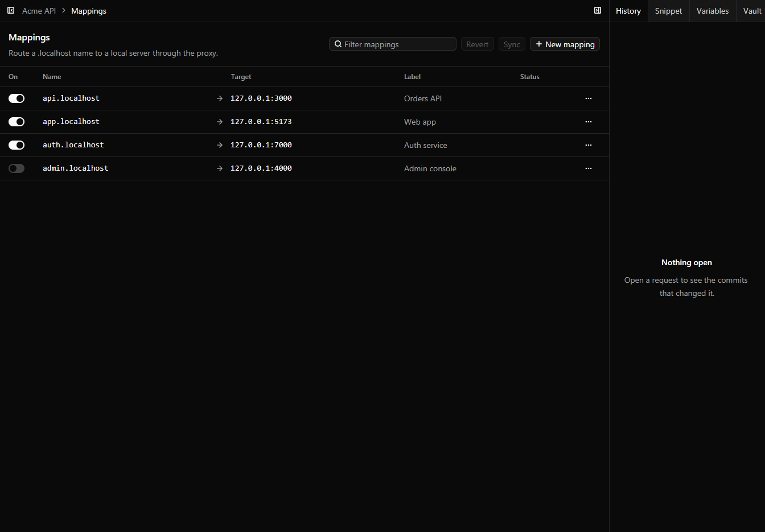Click the Target column header

click(x=241, y=77)
